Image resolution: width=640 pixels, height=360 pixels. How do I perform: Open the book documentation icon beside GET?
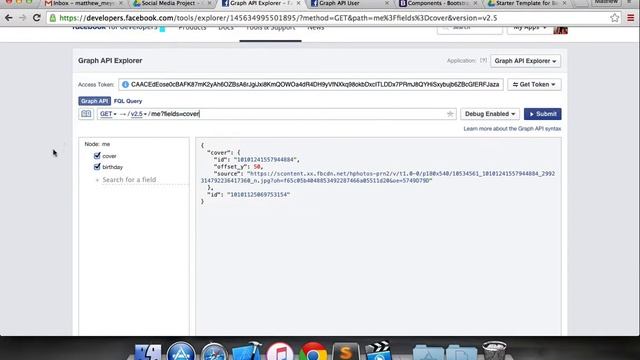pyautogui.click(x=86, y=114)
